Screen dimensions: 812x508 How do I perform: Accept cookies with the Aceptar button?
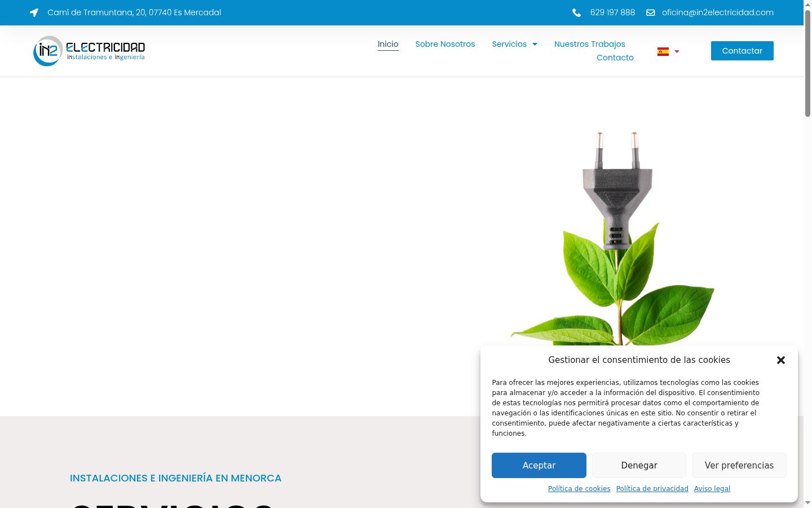click(x=539, y=465)
